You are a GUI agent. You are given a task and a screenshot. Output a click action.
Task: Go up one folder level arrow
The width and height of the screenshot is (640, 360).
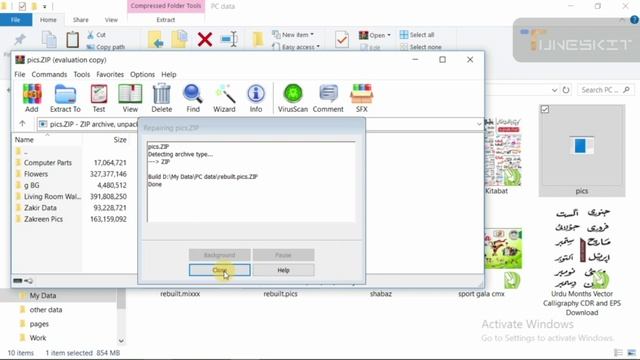click(x=22, y=124)
